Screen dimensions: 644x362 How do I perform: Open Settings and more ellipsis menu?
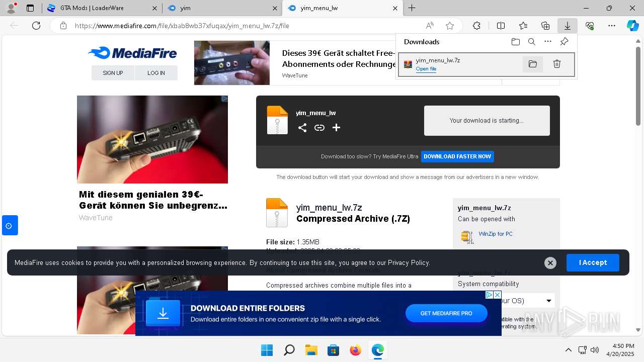pyautogui.click(x=612, y=26)
